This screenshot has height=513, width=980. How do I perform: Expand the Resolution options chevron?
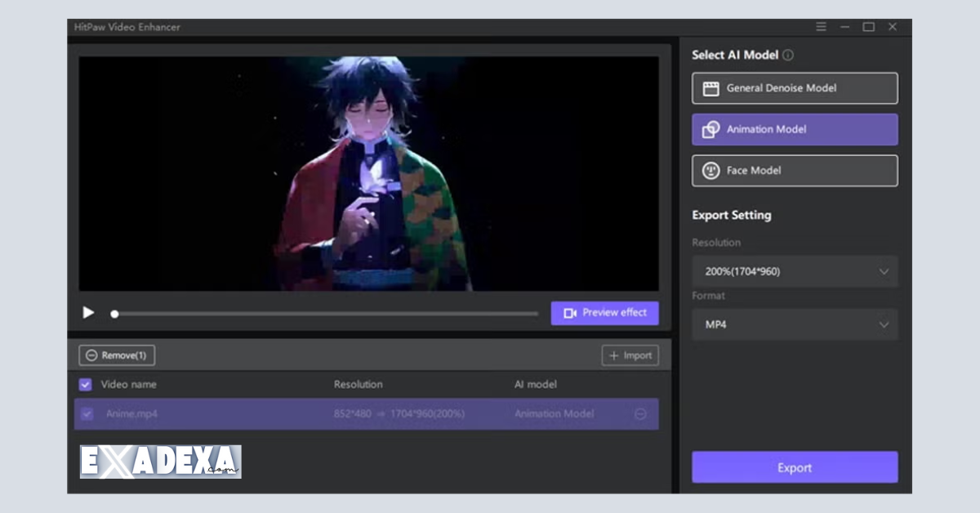pyautogui.click(x=883, y=271)
